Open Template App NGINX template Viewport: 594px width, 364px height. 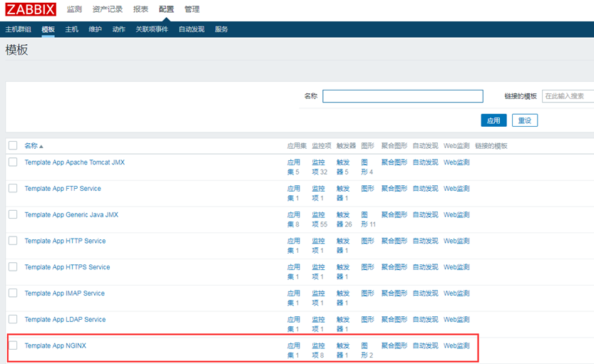(x=56, y=345)
